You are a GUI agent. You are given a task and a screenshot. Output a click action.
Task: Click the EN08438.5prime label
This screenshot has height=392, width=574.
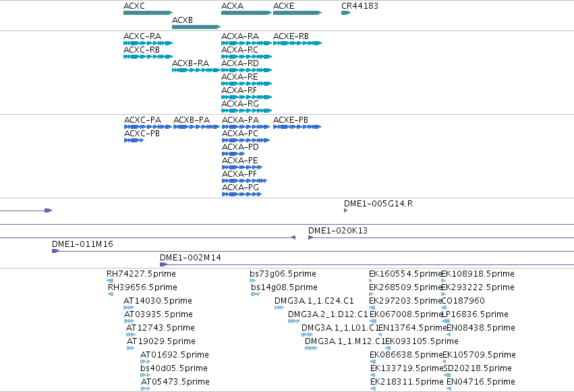click(481, 328)
